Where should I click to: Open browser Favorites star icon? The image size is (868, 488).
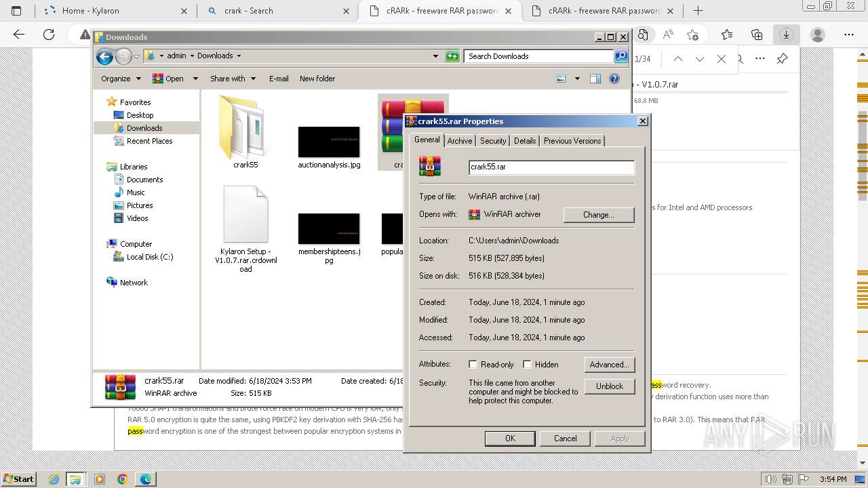[727, 35]
